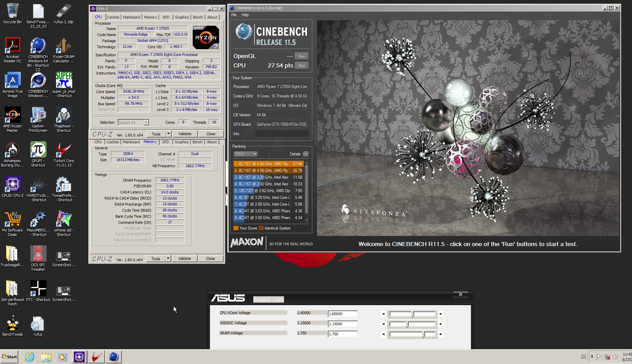The width and height of the screenshot is (632, 364).
Task: Open SPD tab in upper CPU-Z
Action: coord(166,17)
